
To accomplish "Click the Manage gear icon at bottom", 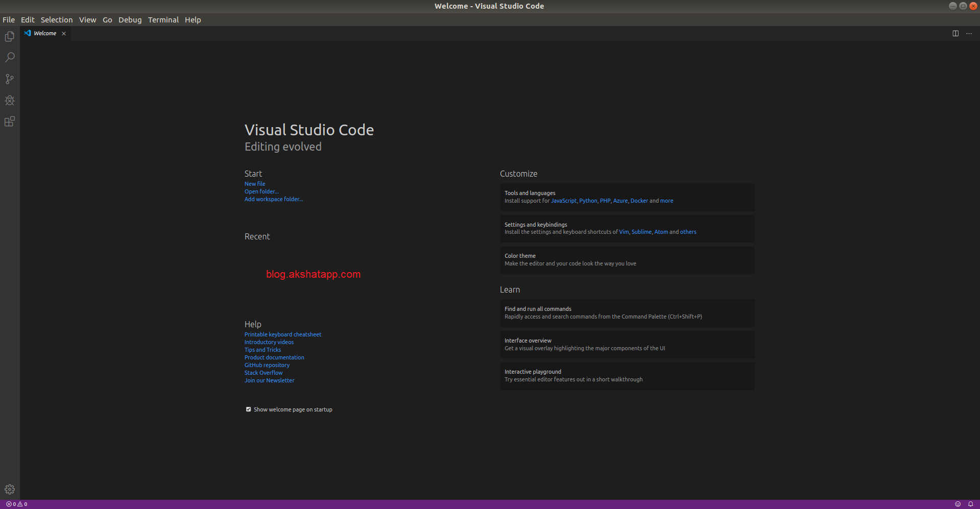I will coord(10,489).
